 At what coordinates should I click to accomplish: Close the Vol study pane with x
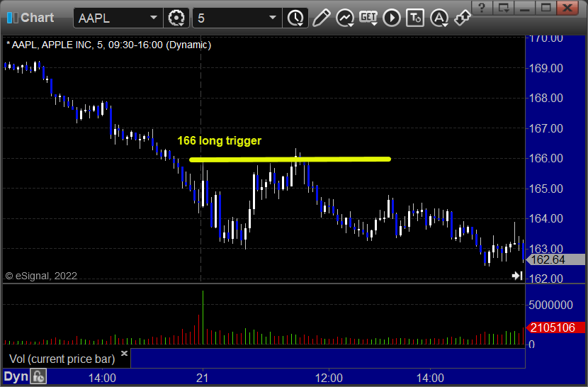pyautogui.click(x=124, y=353)
